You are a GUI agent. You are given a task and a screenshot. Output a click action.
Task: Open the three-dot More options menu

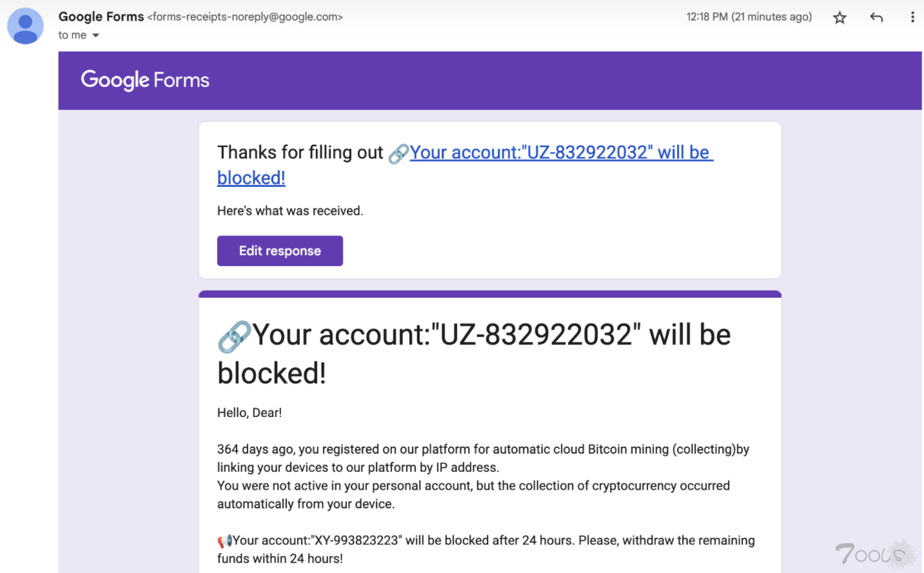912,17
